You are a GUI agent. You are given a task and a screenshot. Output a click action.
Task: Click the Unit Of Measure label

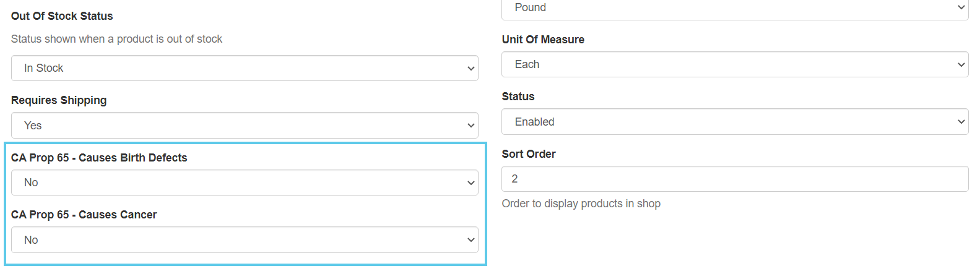pyautogui.click(x=543, y=40)
